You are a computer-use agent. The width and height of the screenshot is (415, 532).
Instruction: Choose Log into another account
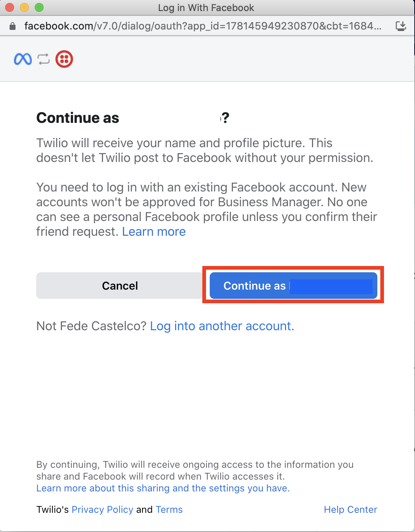(222, 326)
